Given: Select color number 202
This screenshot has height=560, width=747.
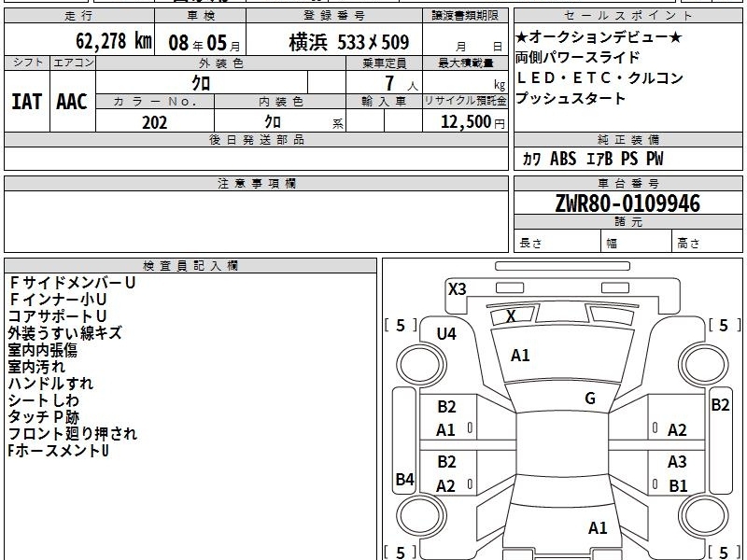Looking at the screenshot, I should pyautogui.click(x=154, y=122).
